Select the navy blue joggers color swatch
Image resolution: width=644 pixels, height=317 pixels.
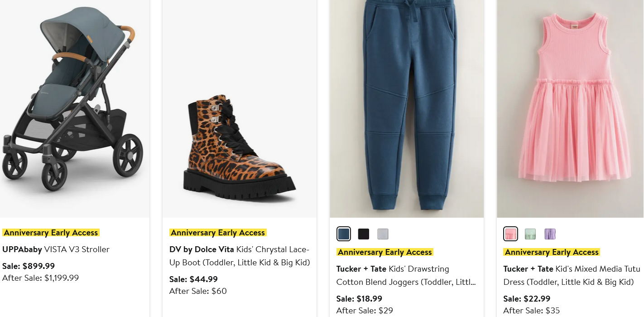coord(344,234)
